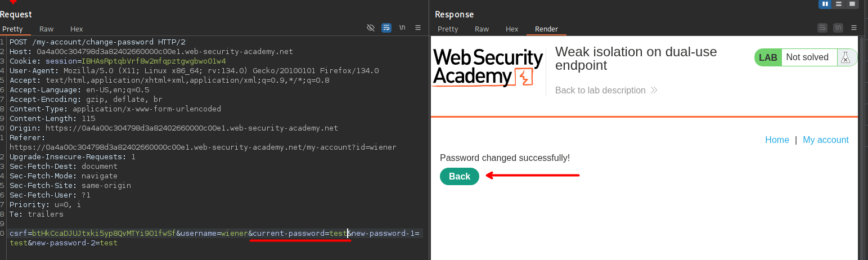This screenshot has height=260, width=868.
Task: Click the lab flask status icon
Action: pos(845,57)
